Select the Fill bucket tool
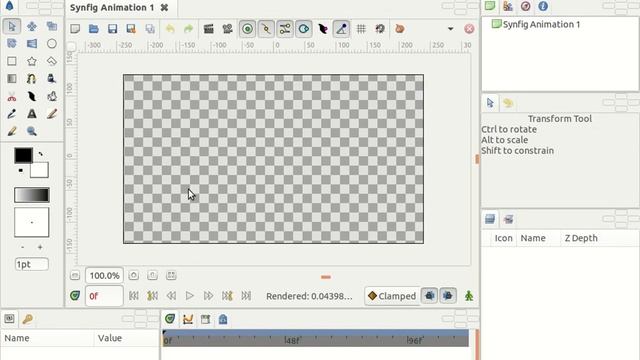The width and height of the screenshot is (640, 360). coord(51,79)
